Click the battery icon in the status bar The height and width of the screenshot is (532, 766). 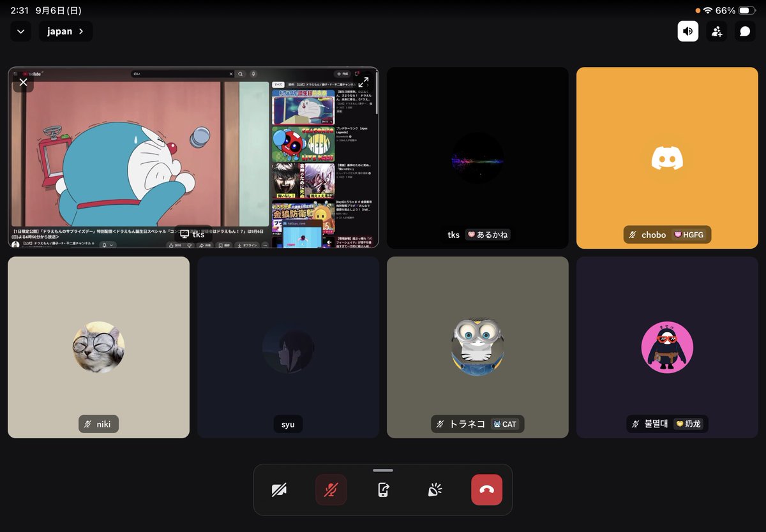pos(747,11)
